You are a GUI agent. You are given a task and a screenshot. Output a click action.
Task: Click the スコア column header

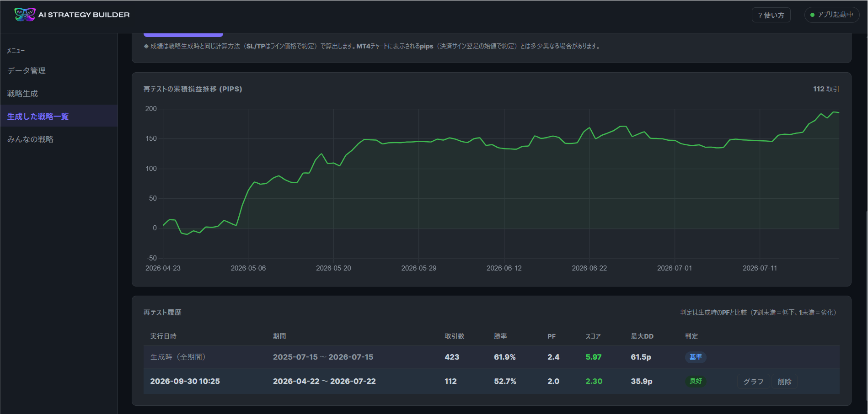[x=593, y=336]
